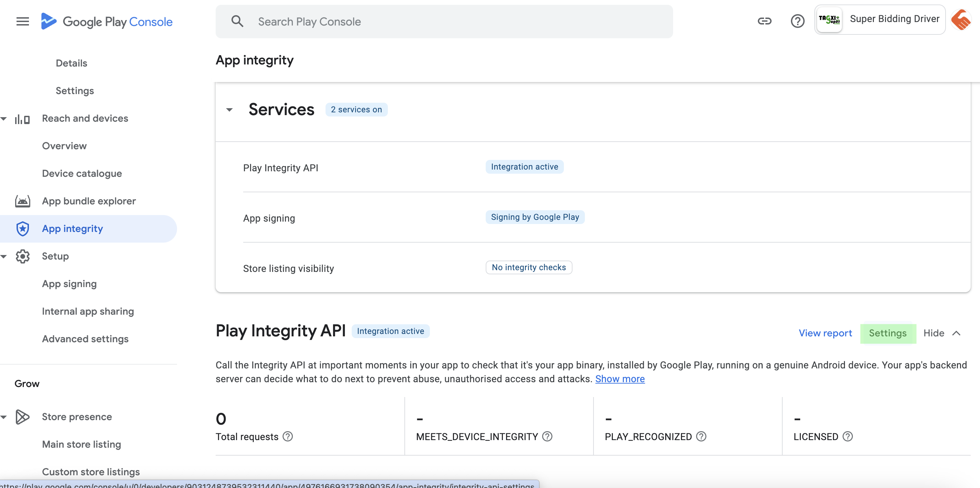
Task: Open the help question mark icon
Action: pos(797,21)
